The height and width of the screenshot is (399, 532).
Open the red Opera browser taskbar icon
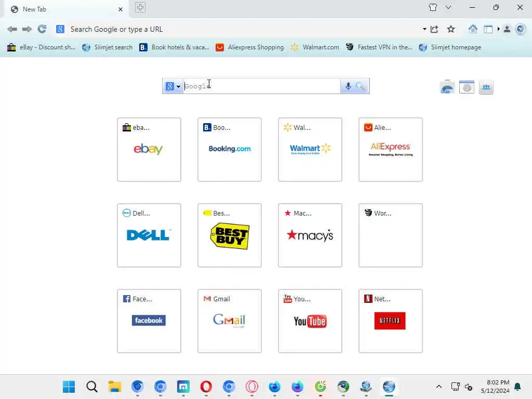click(206, 387)
